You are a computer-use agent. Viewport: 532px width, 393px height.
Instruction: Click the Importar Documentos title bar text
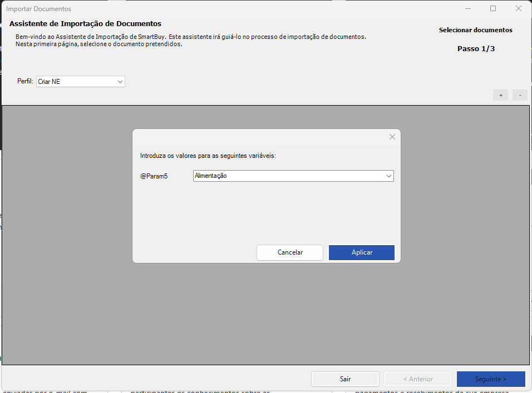click(38, 9)
